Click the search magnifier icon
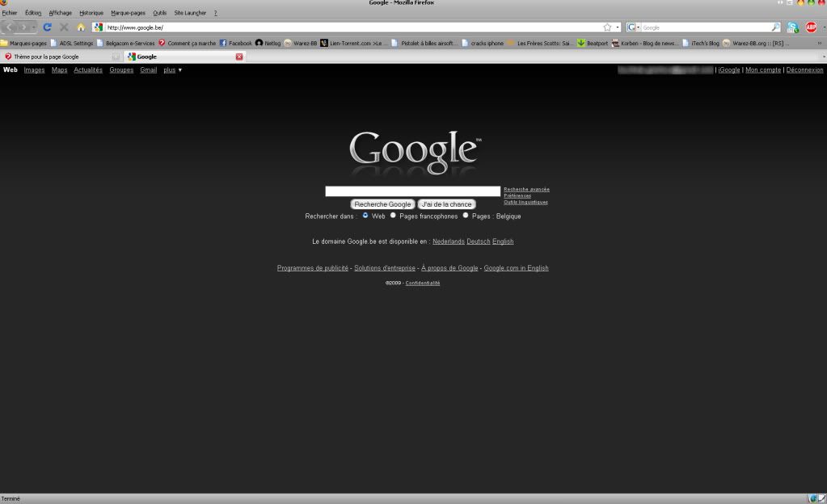The image size is (827, 504). [776, 27]
